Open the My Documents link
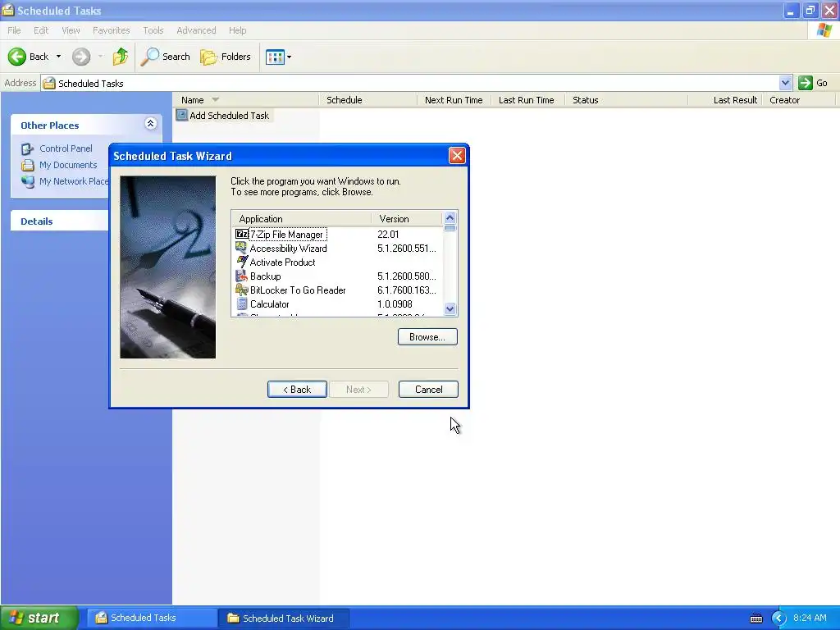 pos(68,165)
